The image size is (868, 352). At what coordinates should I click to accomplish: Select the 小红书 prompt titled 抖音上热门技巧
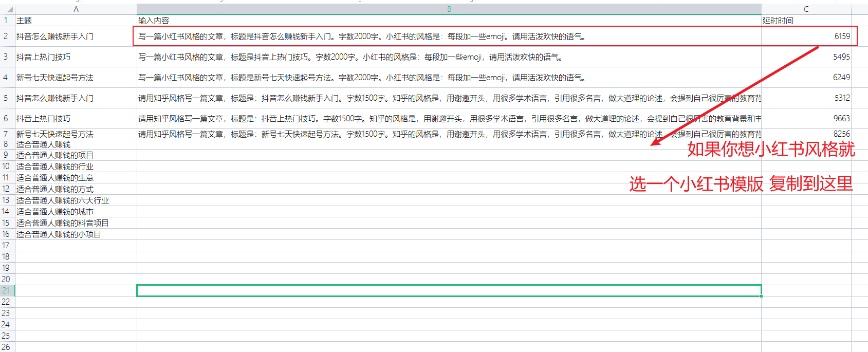pos(449,57)
